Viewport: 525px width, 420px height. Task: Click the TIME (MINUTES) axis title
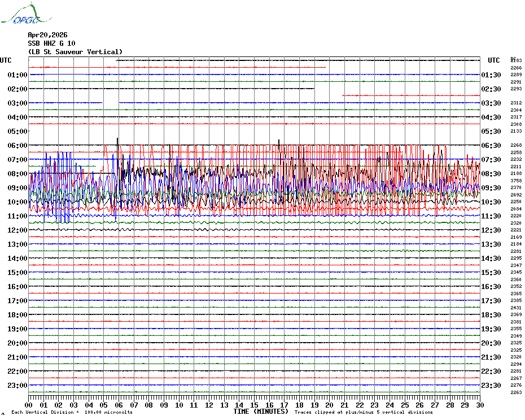pos(260,412)
